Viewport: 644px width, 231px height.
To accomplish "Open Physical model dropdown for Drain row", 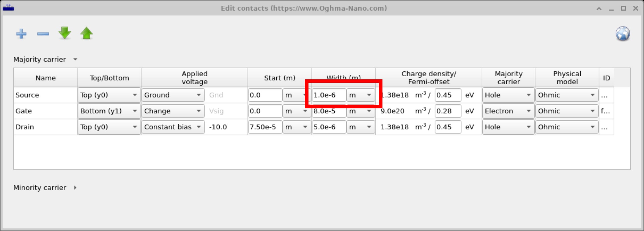I will [x=567, y=127].
